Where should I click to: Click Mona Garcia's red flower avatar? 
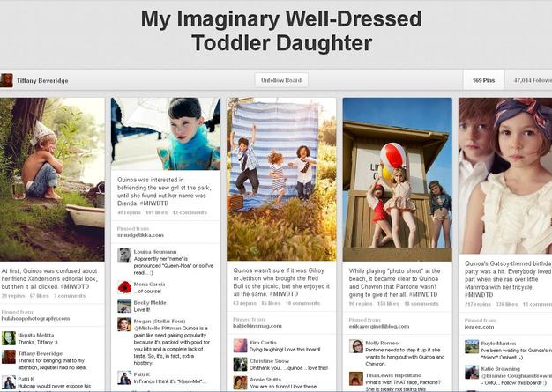[124, 287]
